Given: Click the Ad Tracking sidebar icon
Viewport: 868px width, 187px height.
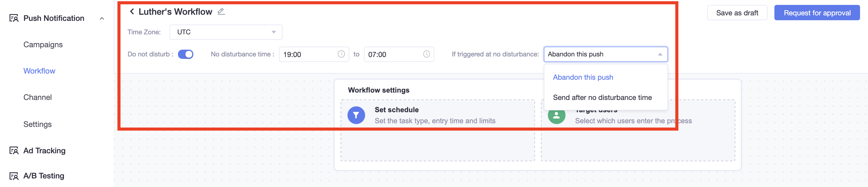Looking at the screenshot, I should [14, 151].
